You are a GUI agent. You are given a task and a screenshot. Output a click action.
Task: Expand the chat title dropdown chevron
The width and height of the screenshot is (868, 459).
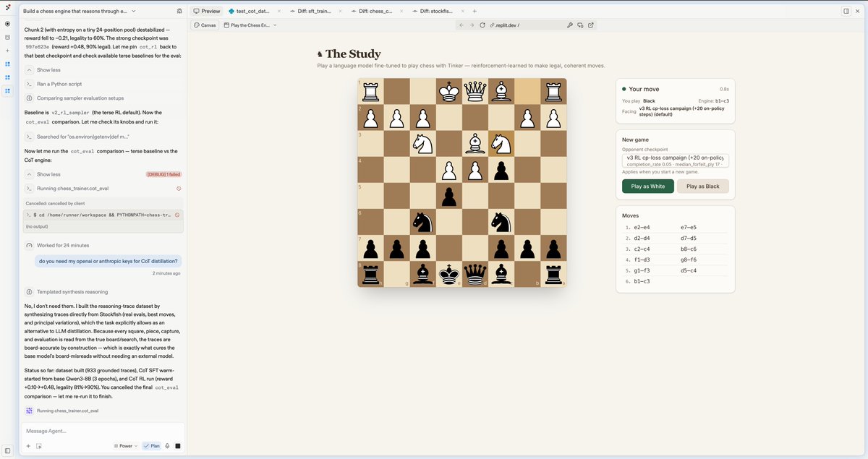pyautogui.click(x=135, y=12)
